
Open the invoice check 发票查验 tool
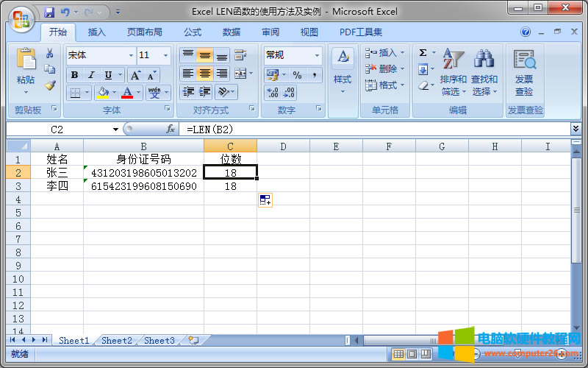(524, 73)
